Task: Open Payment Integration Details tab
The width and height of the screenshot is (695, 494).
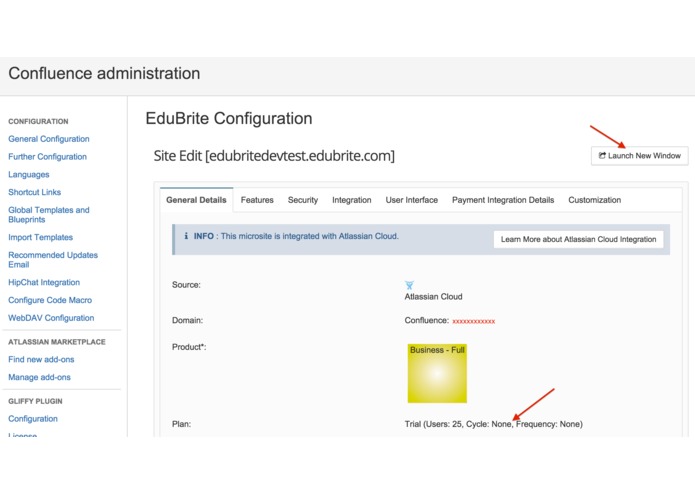Action: click(503, 200)
